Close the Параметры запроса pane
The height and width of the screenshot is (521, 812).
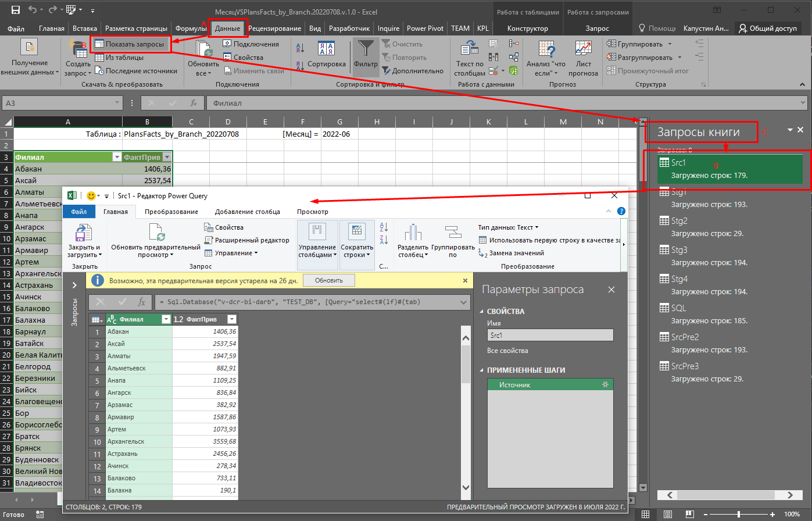pyautogui.click(x=611, y=290)
